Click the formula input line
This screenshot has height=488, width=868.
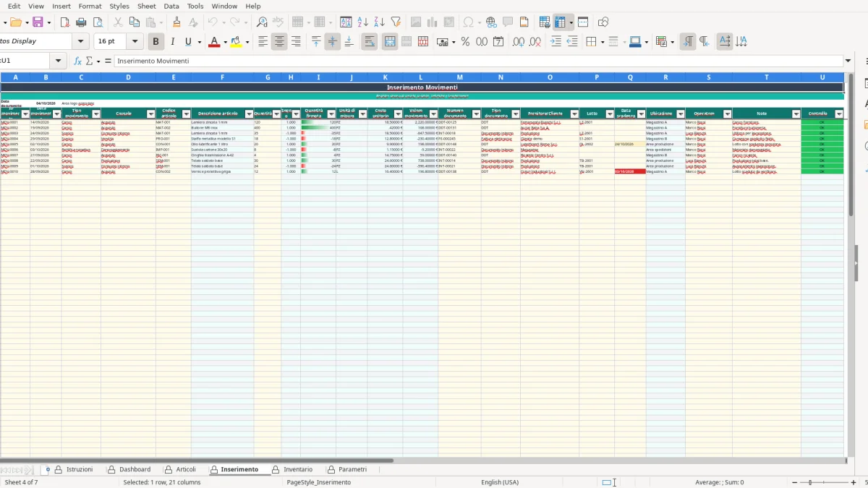tap(479, 61)
